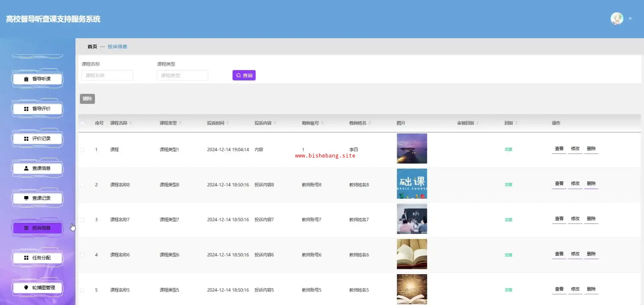Click 首页 in the breadcrumb
The height and width of the screenshot is (305, 644).
coord(92,47)
